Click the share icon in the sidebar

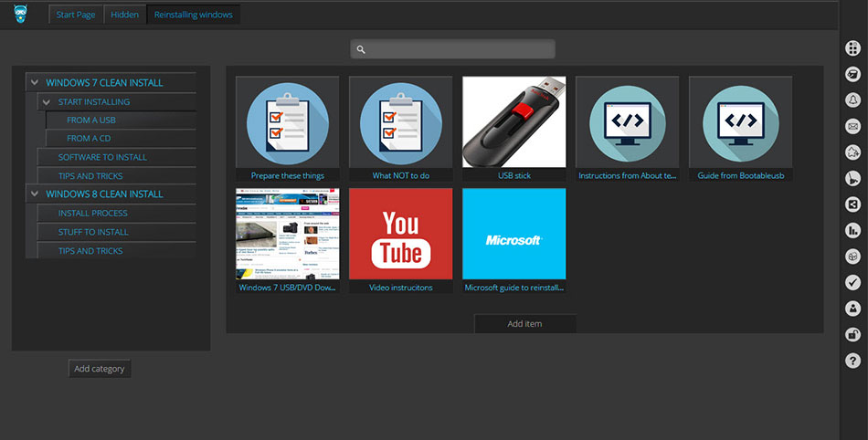click(x=852, y=204)
